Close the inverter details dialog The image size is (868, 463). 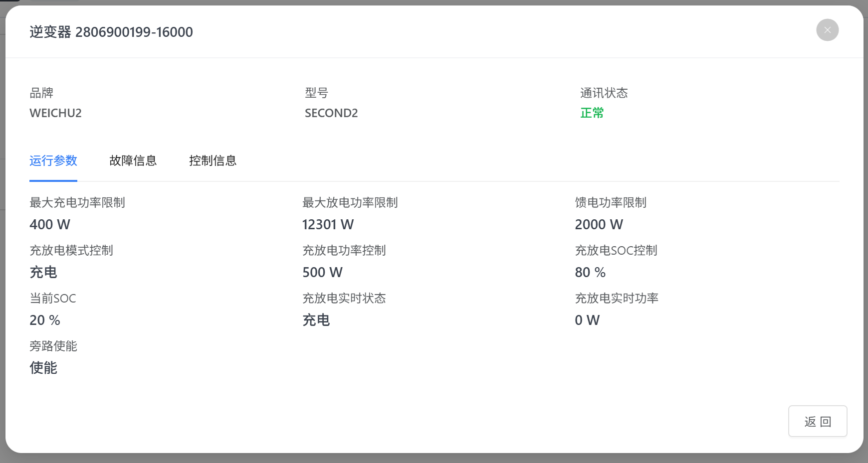pyautogui.click(x=827, y=30)
